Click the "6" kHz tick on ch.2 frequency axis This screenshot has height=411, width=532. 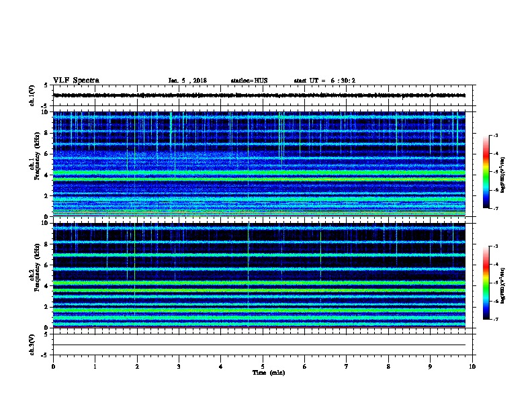(47, 265)
